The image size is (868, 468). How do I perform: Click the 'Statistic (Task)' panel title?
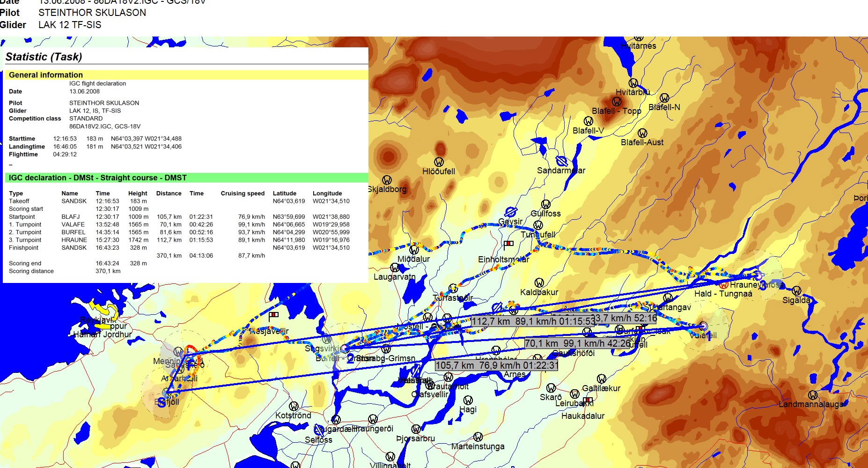click(x=44, y=57)
